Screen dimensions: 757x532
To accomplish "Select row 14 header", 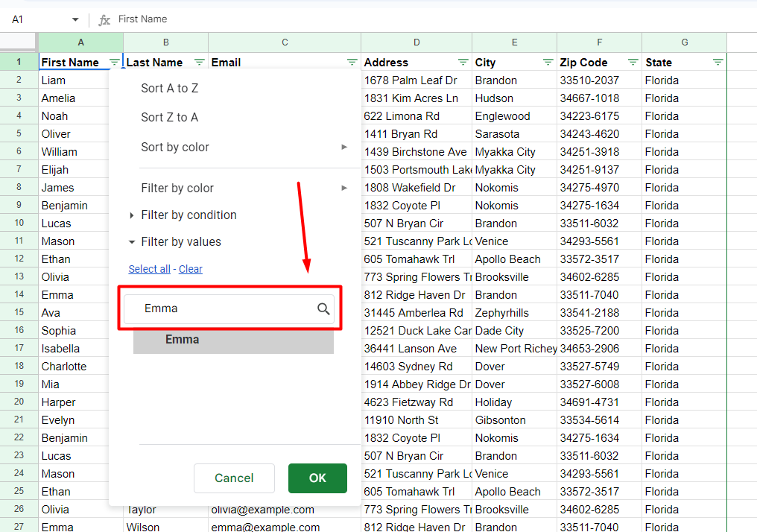I will pos(19,294).
